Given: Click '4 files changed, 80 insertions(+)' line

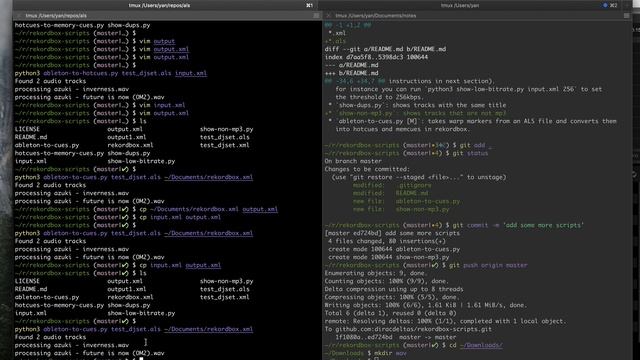Looking at the screenshot, I should (387, 241).
